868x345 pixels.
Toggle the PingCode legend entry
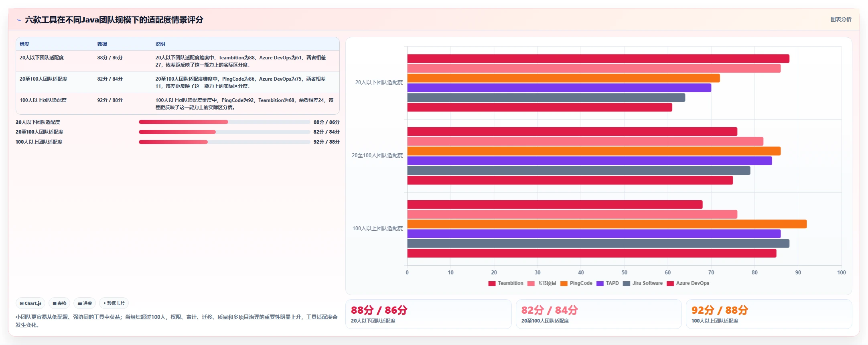[576, 283]
